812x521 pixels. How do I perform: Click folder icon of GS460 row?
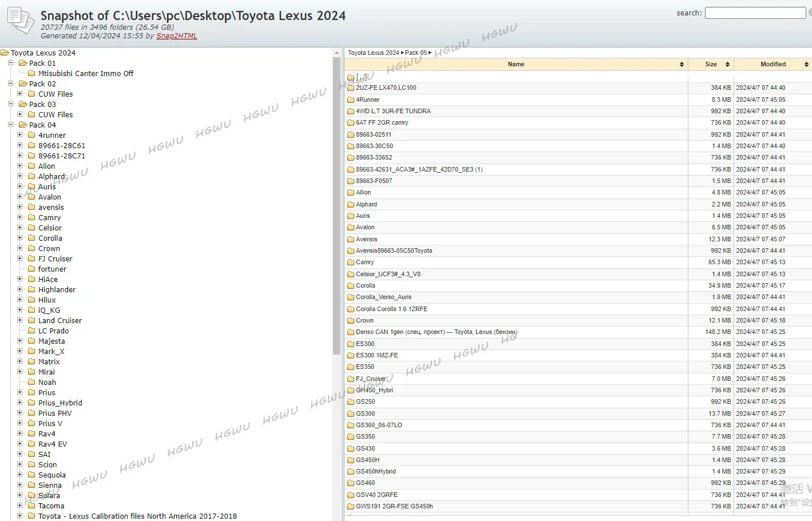click(351, 483)
